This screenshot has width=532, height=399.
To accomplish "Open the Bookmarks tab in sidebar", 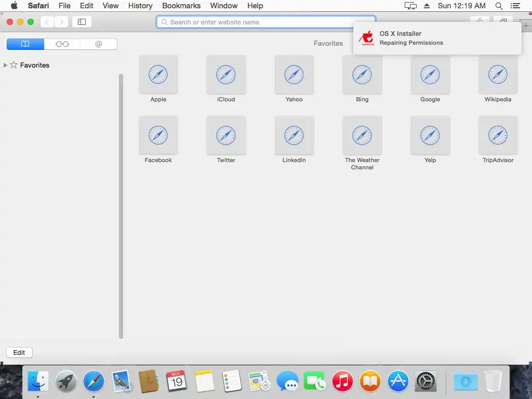I will pyautogui.click(x=25, y=44).
